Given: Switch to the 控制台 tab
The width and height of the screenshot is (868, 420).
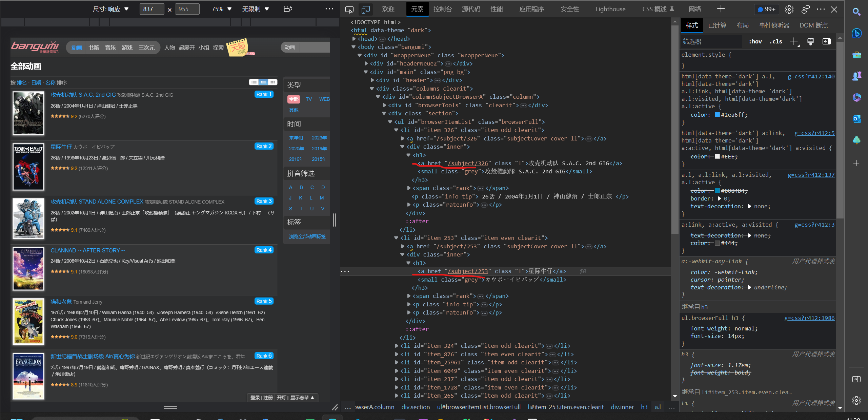Looking at the screenshot, I should [x=442, y=9].
